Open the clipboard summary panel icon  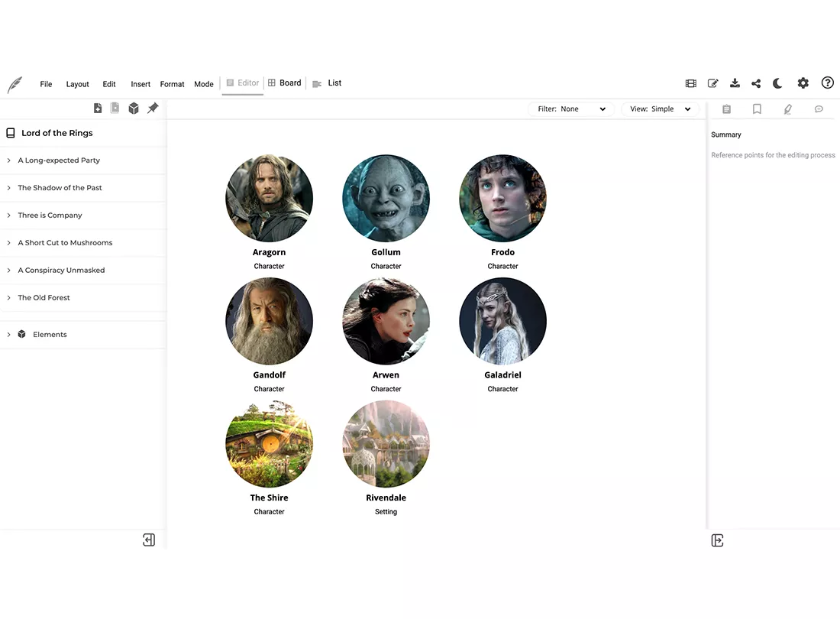726,109
